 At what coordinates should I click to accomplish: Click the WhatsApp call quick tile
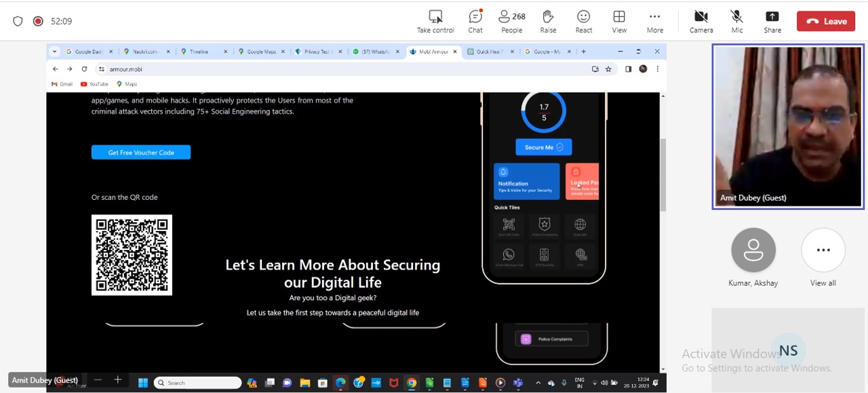coord(509,257)
